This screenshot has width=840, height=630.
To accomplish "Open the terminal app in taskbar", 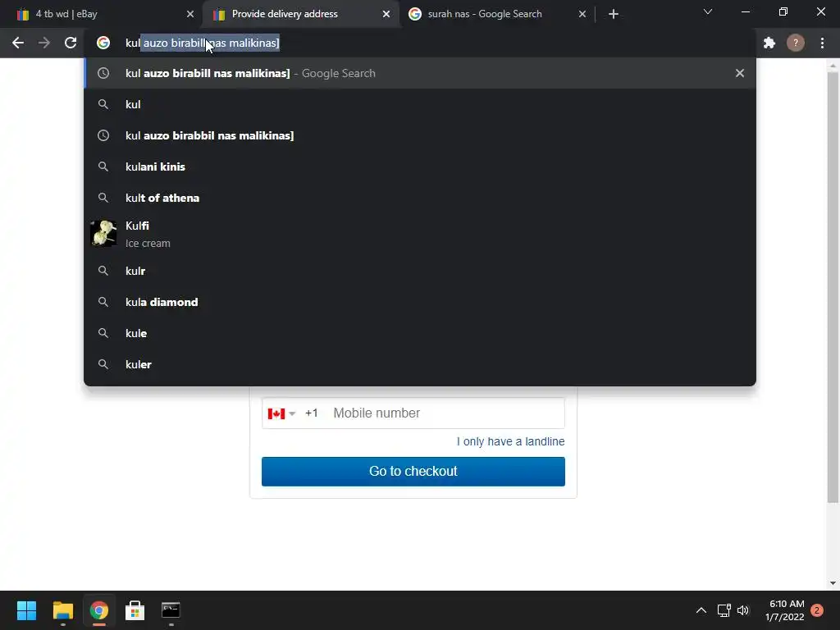I will pyautogui.click(x=171, y=610).
